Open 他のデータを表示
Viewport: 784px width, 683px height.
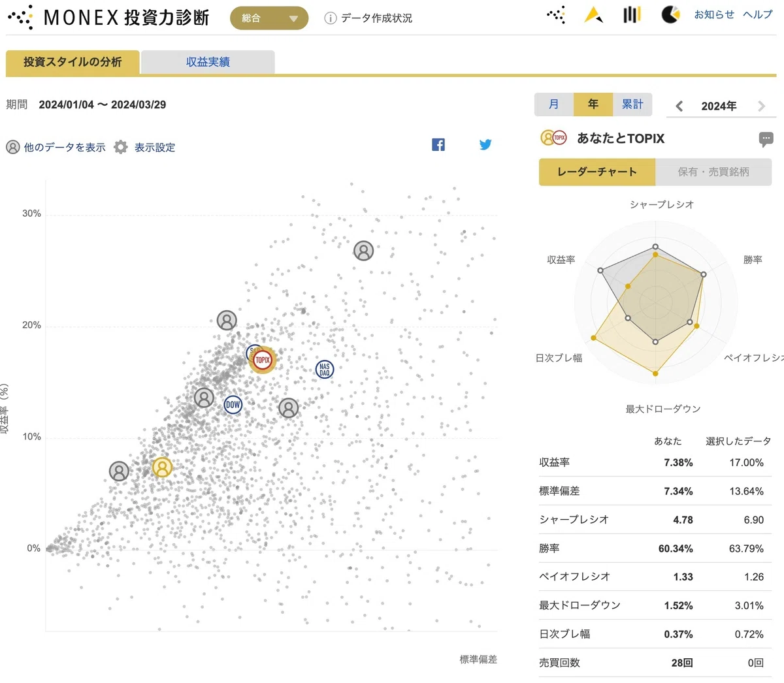coord(65,148)
